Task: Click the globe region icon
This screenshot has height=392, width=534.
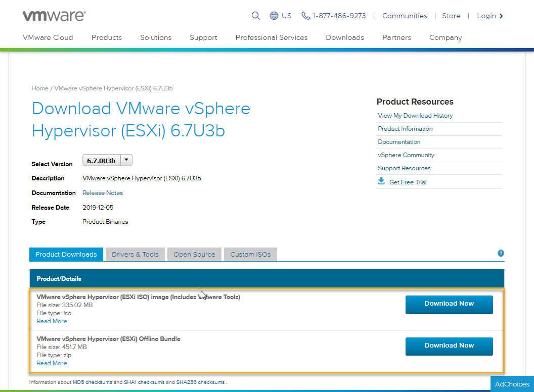Action: pyautogui.click(x=274, y=16)
